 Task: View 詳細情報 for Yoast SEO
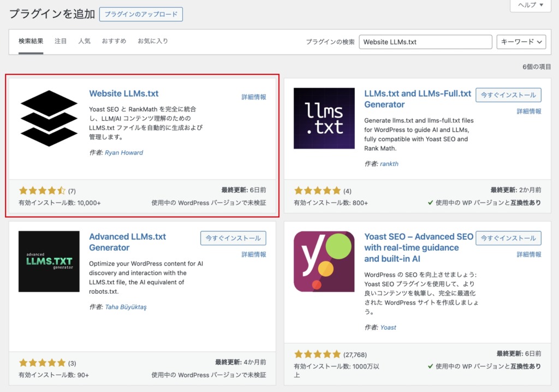pyautogui.click(x=528, y=254)
